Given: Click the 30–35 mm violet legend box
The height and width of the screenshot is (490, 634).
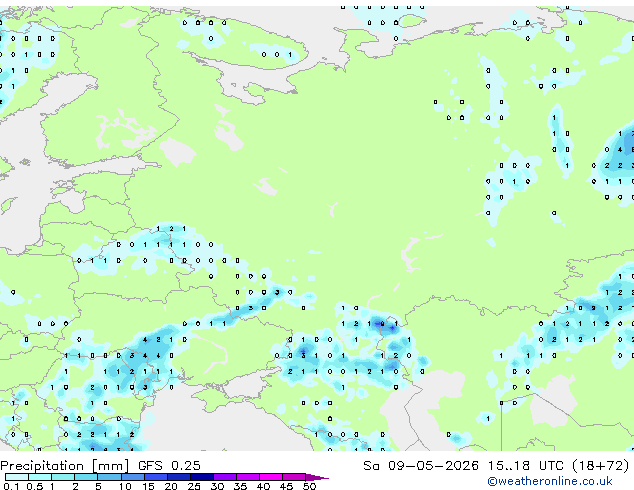Looking at the screenshot, I should point(225,477).
